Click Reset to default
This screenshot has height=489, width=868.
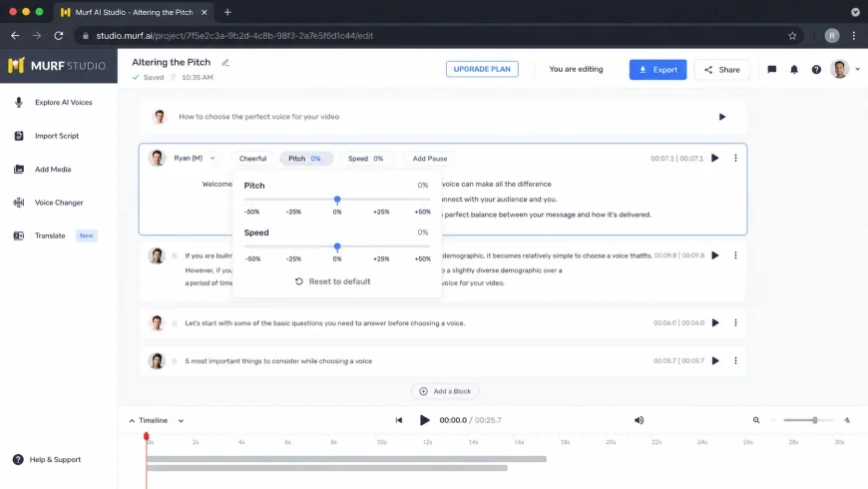click(x=332, y=281)
